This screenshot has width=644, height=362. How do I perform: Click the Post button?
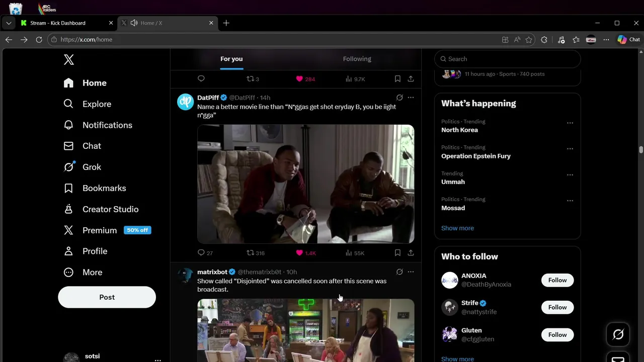107,297
